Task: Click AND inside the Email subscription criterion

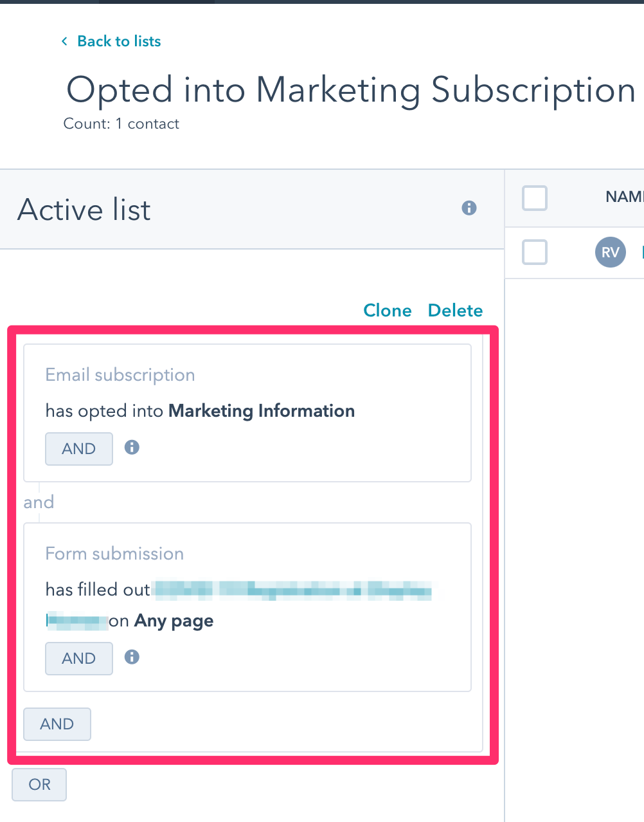Action: pyautogui.click(x=78, y=448)
